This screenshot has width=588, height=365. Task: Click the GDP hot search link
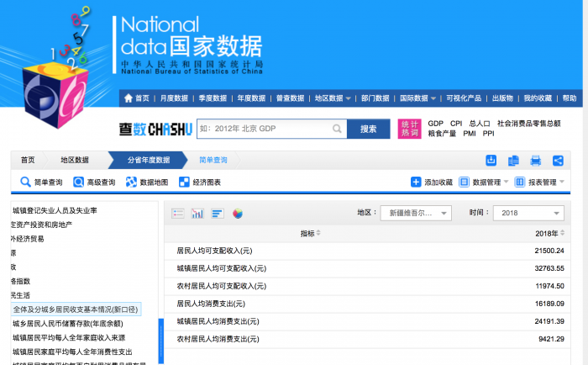coord(435,124)
